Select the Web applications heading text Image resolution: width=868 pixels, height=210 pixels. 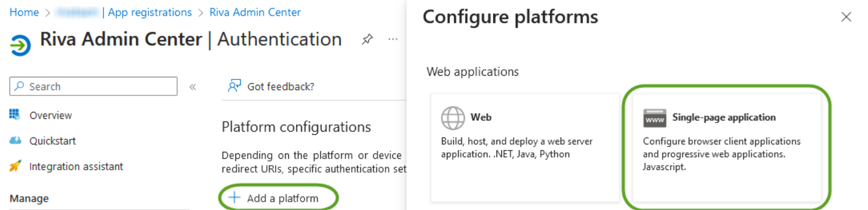click(472, 72)
